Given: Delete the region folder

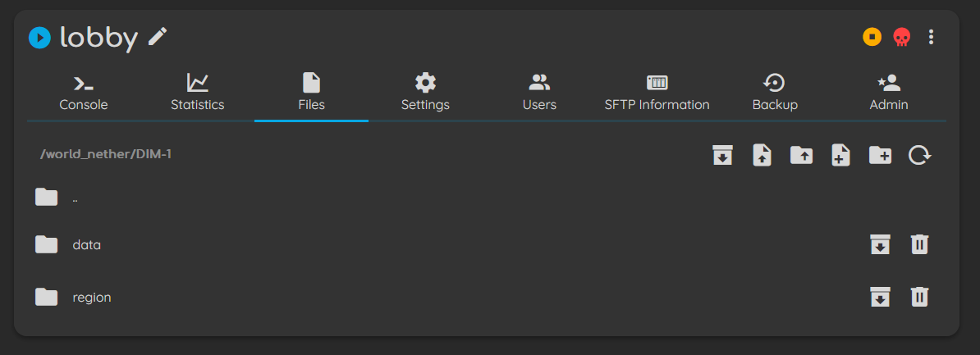Looking at the screenshot, I should pos(919,297).
